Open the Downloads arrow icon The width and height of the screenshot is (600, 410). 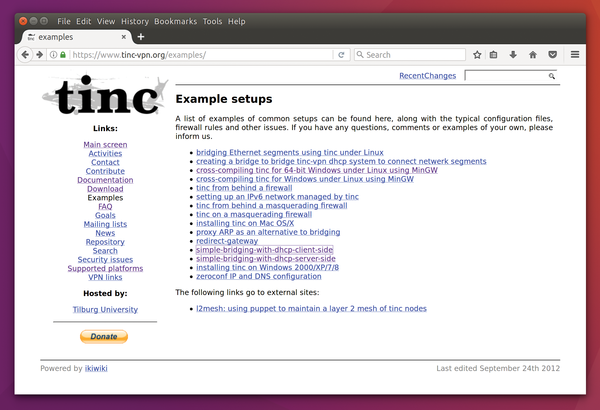click(x=513, y=55)
